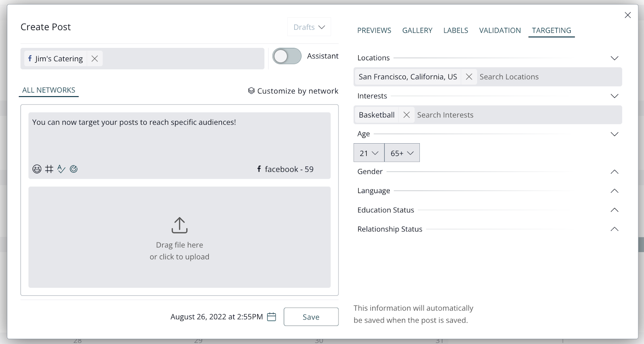Expand the Education Status section
The width and height of the screenshot is (644, 344).
614,210
